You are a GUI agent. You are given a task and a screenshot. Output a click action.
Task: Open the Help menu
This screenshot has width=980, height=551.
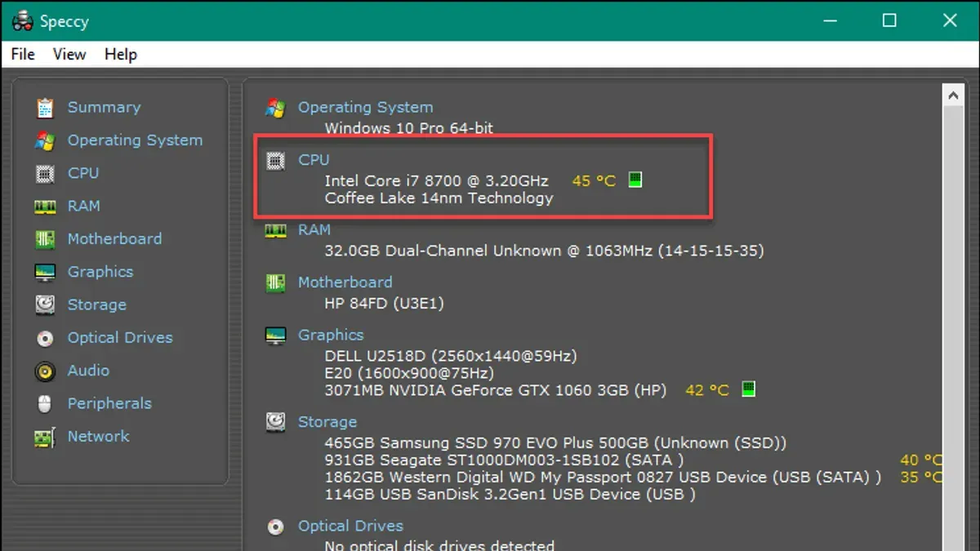point(121,55)
